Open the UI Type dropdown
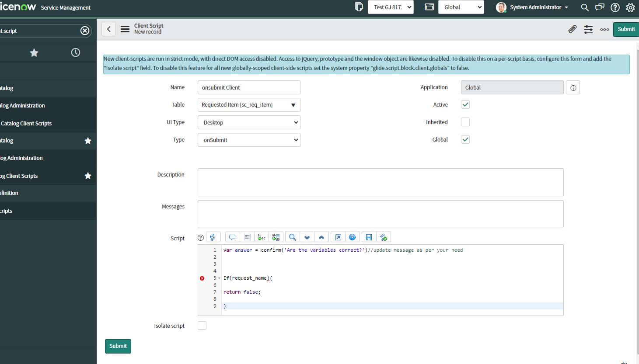The image size is (639, 364). pyautogui.click(x=249, y=123)
